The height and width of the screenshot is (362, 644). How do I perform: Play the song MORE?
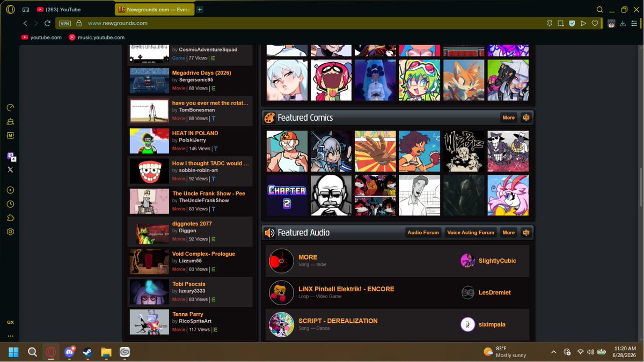(x=308, y=257)
